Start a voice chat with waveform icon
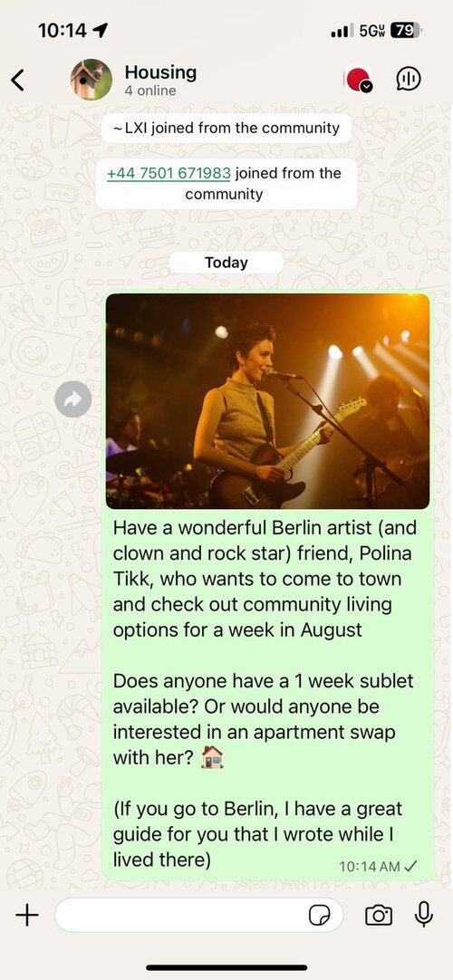 point(409,79)
